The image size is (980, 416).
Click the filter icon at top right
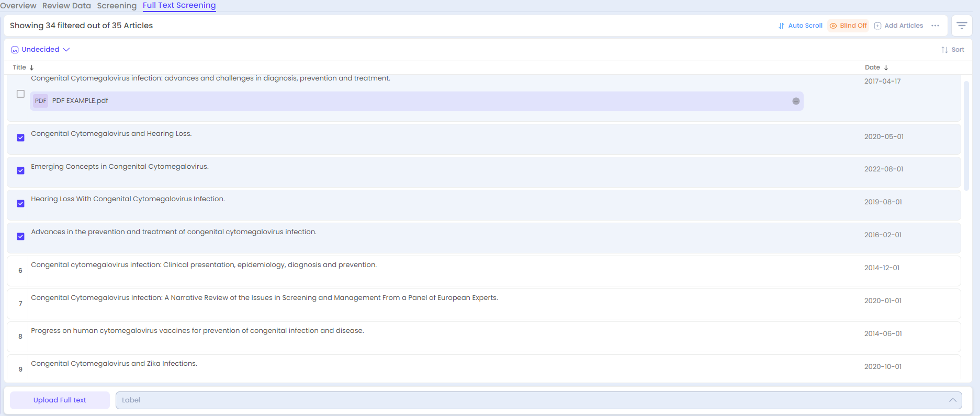961,26
